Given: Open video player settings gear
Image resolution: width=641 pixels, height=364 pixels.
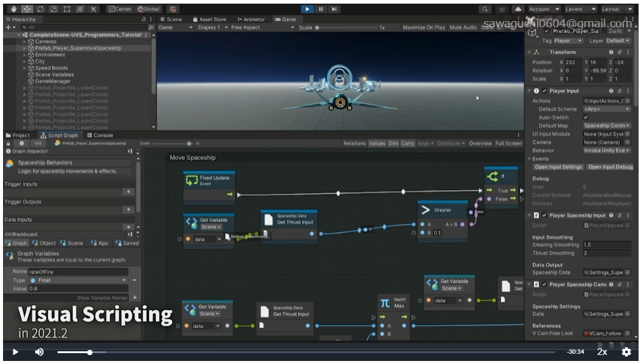Looking at the screenshot, I should [x=626, y=352].
